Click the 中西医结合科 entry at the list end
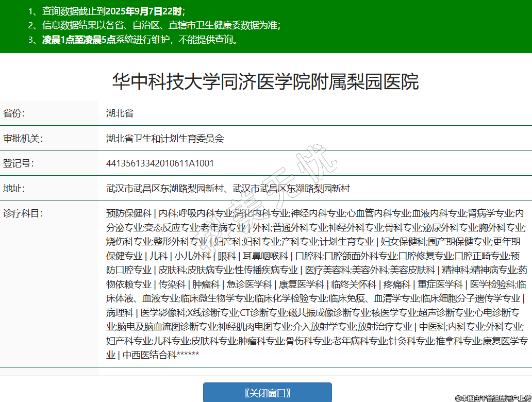The height and width of the screenshot is (402, 532). (149, 355)
